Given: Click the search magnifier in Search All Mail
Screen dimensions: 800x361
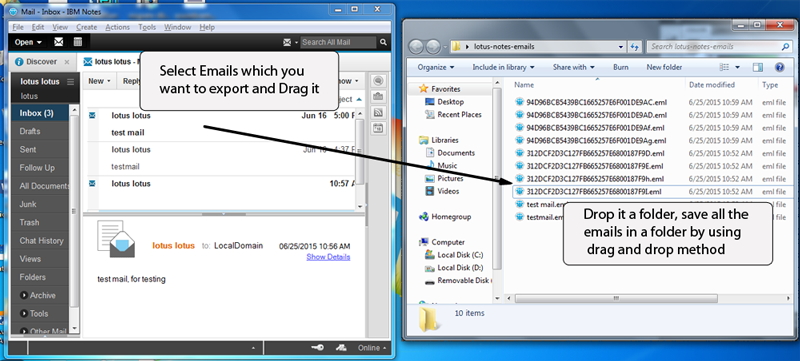Looking at the screenshot, I should pyautogui.click(x=383, y=42).
